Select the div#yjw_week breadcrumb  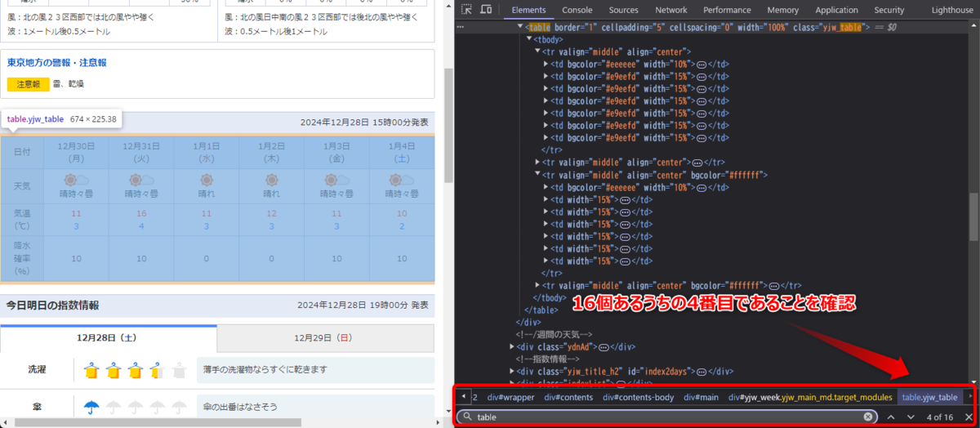810,397
